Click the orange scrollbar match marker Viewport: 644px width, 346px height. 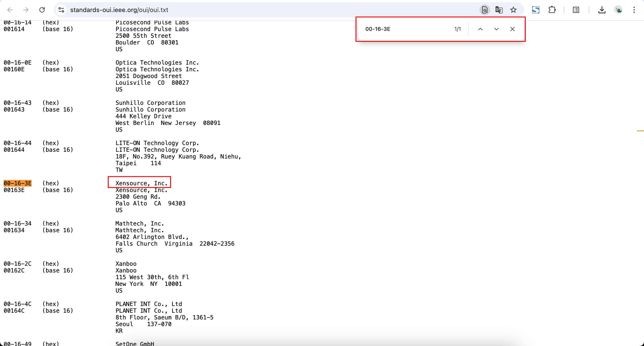tap(640, 131)
